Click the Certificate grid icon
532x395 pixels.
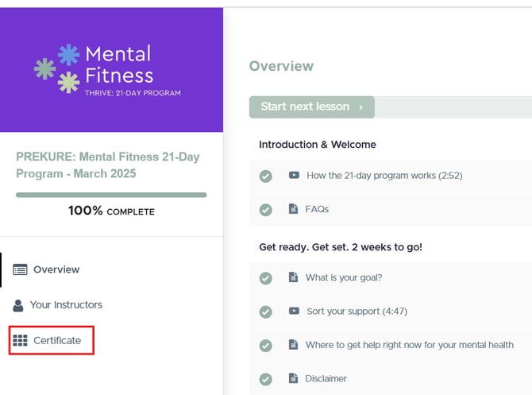20,341
